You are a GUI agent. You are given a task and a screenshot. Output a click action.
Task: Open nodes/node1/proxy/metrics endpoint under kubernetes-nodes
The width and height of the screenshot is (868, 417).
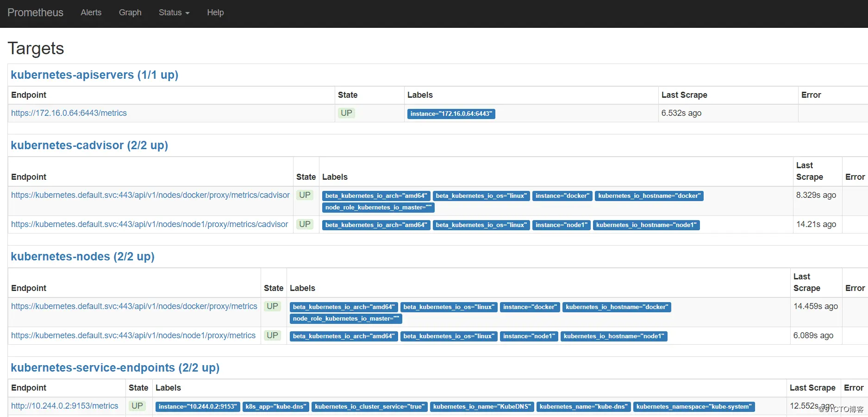pos(133,335)
